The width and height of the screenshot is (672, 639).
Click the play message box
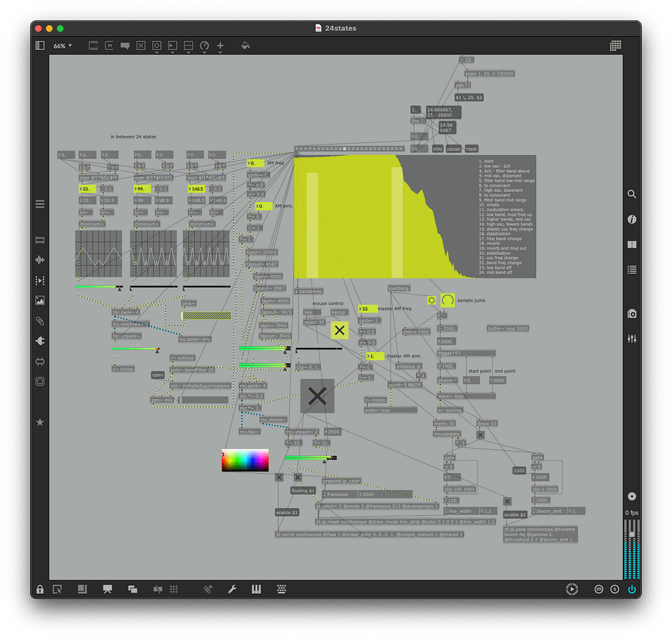click(438, 149)
